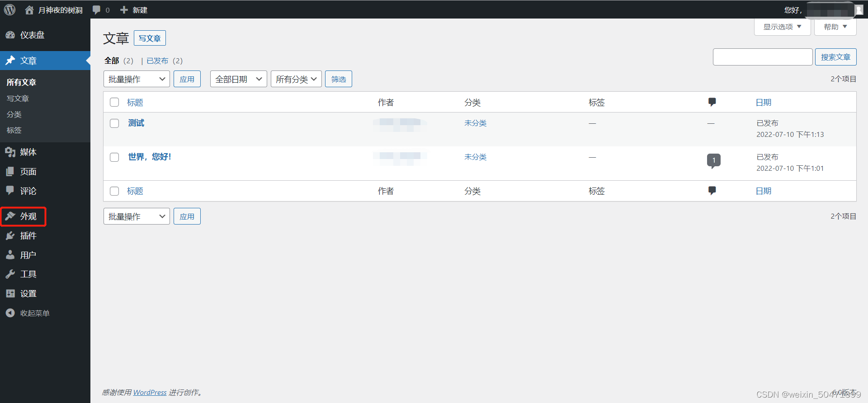Click the 评论 comments sidebar icon
The image size is (868, 403).
pos(10,191)
